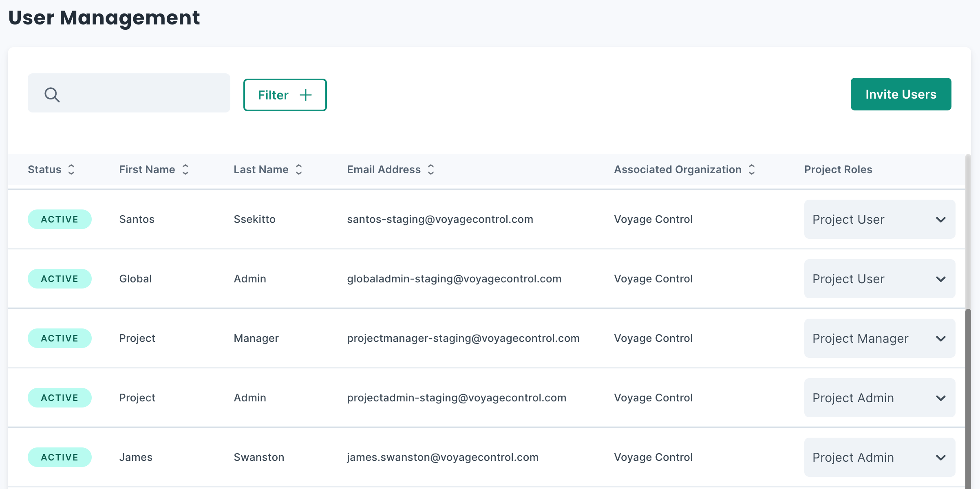Click the Invite Users button
This screenshot has width=980, height=489.
[901, 94]
